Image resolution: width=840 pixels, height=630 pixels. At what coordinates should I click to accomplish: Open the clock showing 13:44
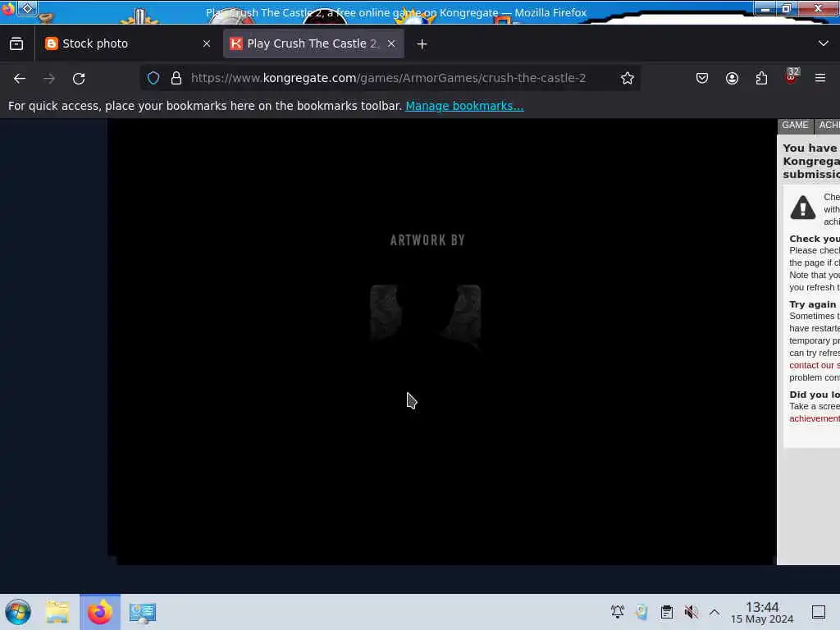(762, 612)
